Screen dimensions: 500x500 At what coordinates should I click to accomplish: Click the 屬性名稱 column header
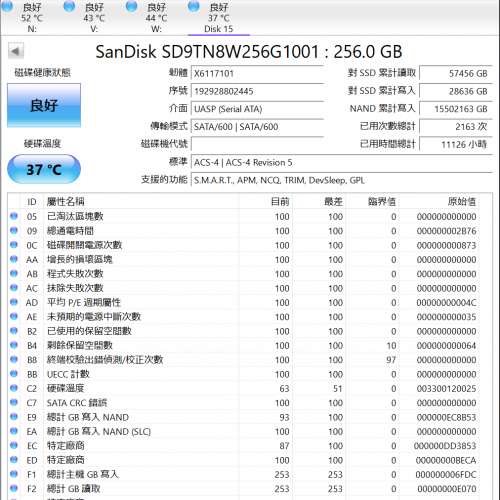[141, 201]
